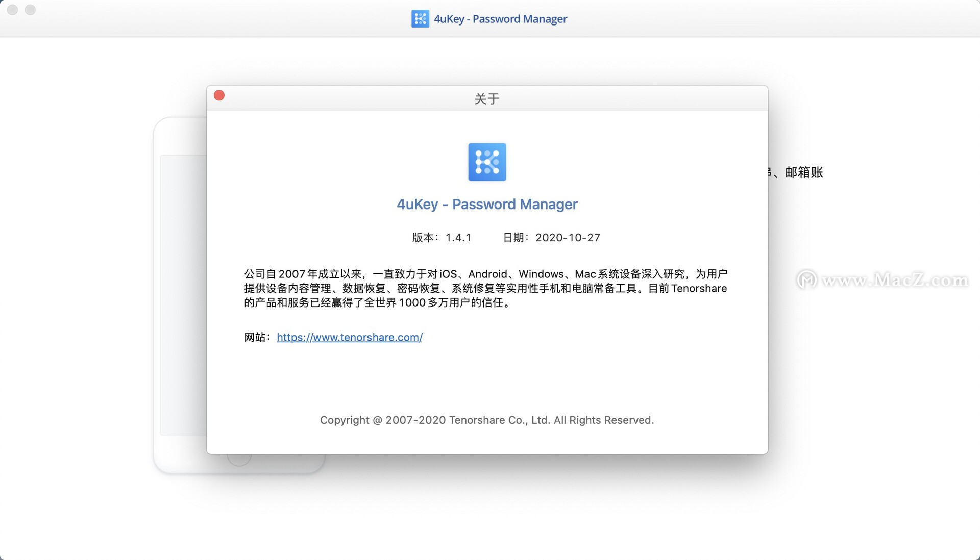Click the 邮箱账 text in the main window
This screenshot has width=980, height=560.
(804, 172)
